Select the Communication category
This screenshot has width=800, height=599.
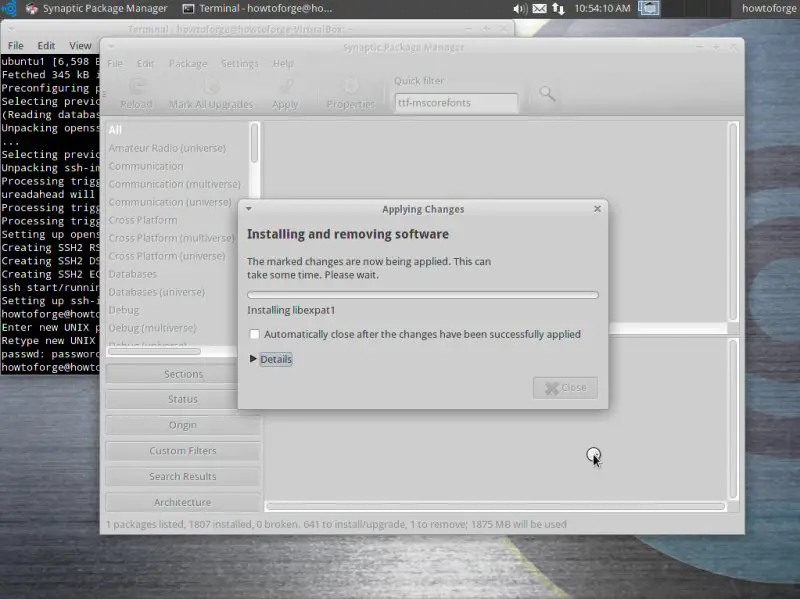click(146, 166)
